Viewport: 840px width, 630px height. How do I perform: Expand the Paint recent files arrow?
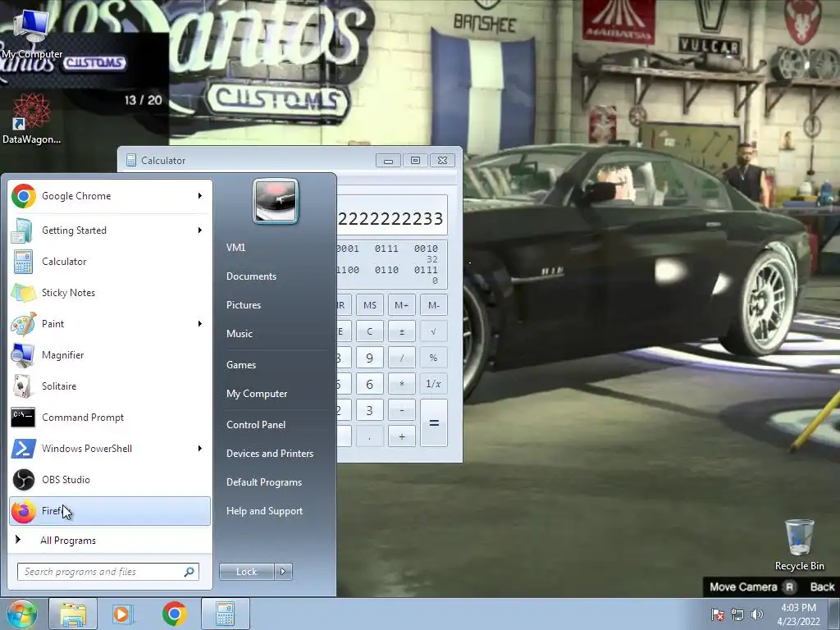(x=200, y=323)
